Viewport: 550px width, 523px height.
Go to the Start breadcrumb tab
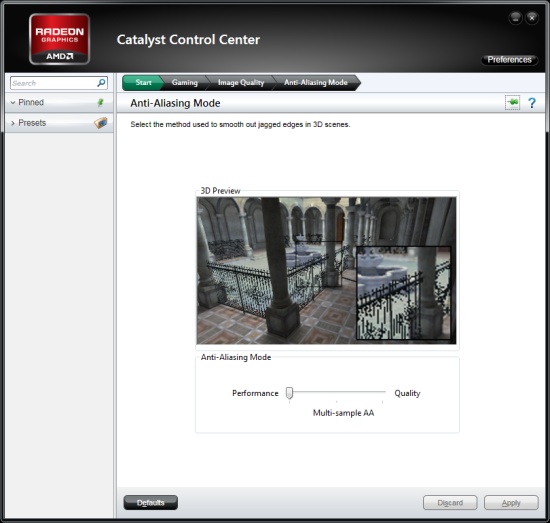(x=142, y=83)
